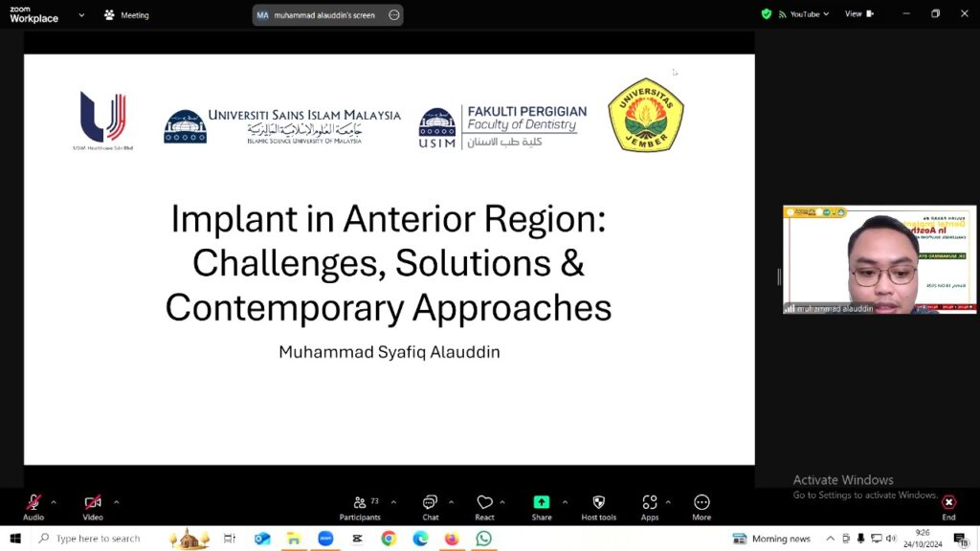The image size is (980, 551).
Task: Open Host tools shield menu
Action: click(599, 507)
